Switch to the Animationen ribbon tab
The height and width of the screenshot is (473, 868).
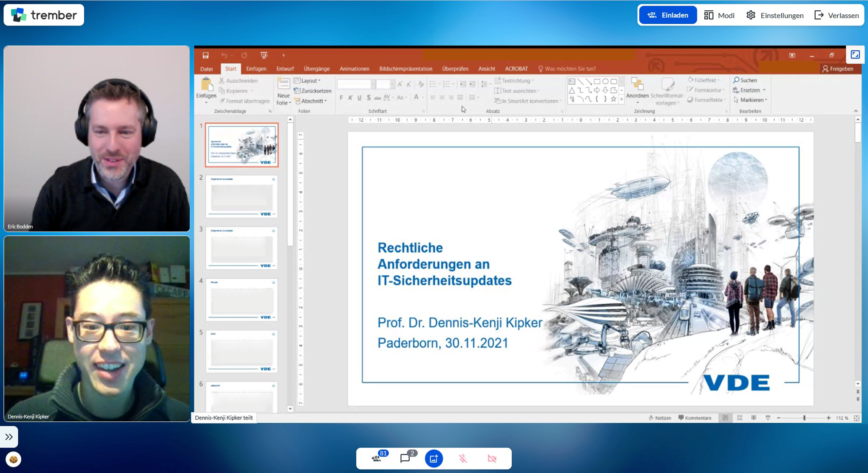coord(354,69)
